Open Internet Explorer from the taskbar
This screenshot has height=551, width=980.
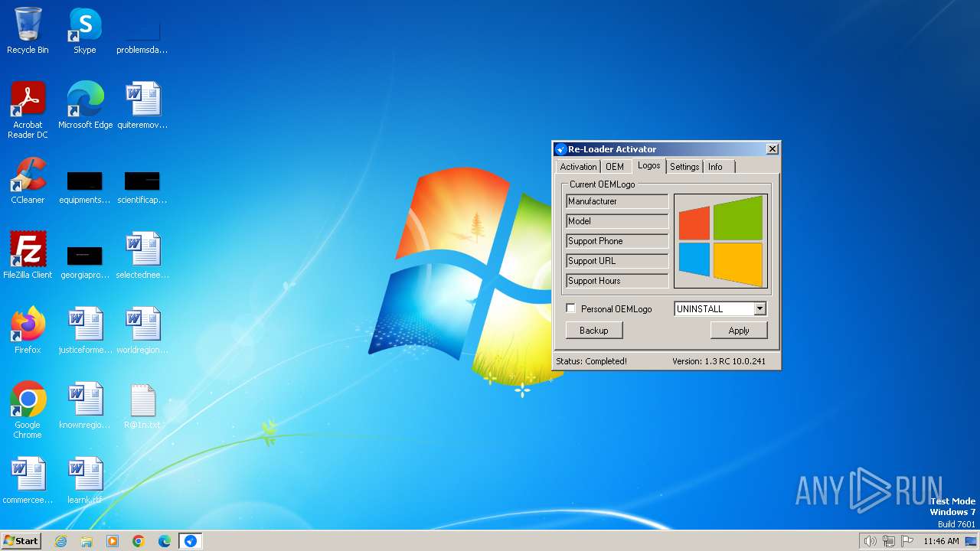60,541
